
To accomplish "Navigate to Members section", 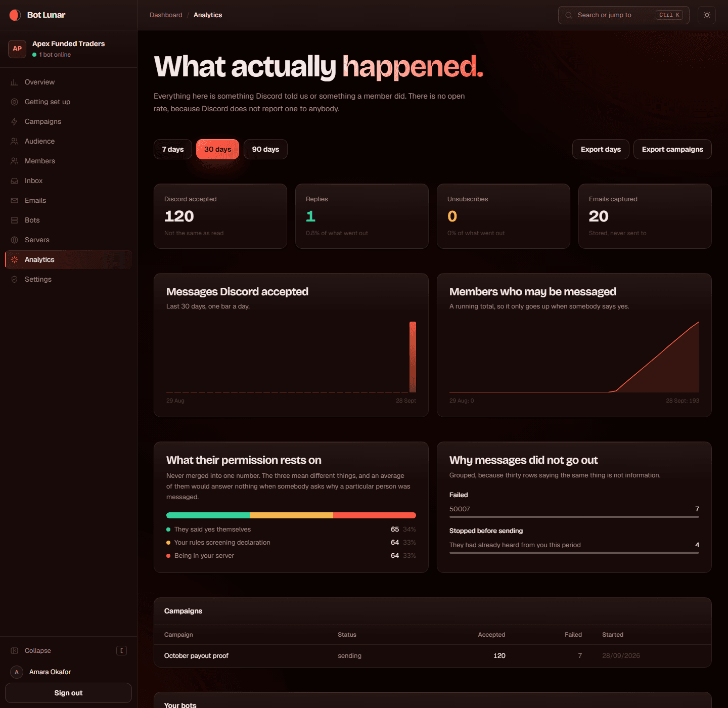I will coord(68,161).
